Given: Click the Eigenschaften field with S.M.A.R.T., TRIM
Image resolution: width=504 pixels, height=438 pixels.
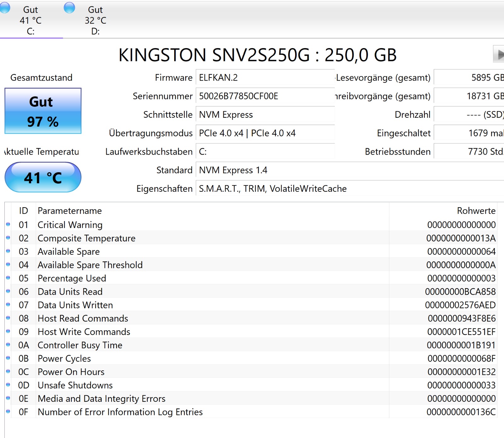Looking at the screenshot, I should (x=350, y=189).
